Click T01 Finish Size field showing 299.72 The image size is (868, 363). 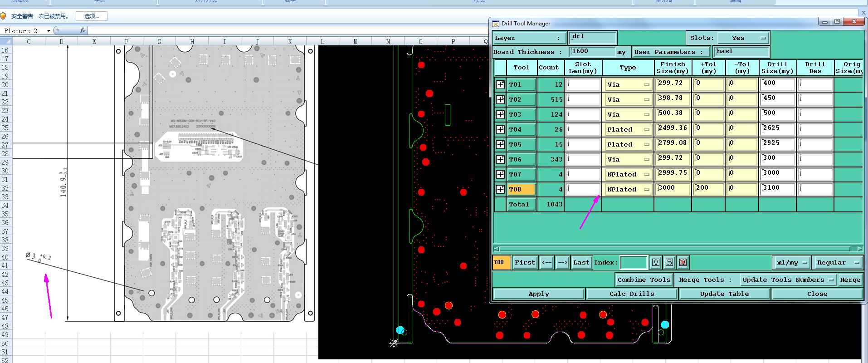(673, 84)
